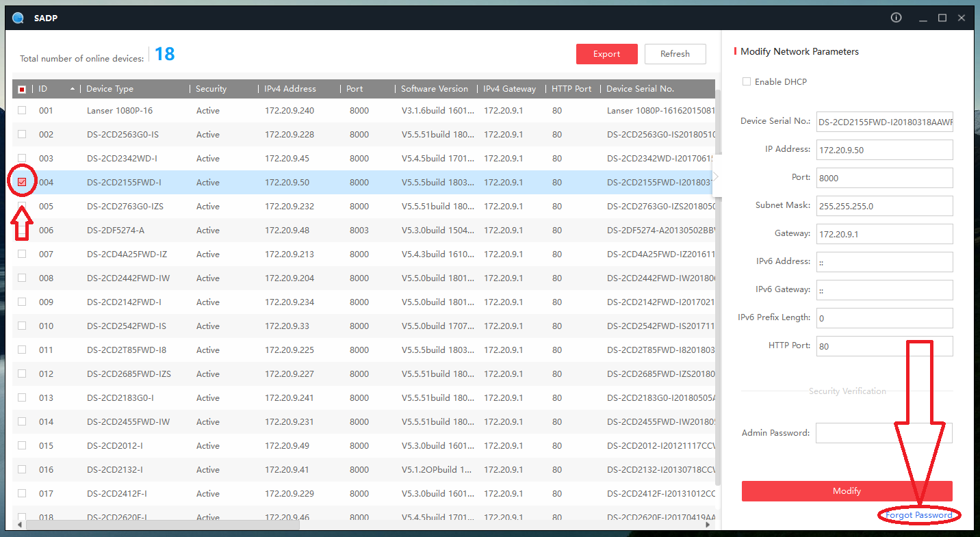Click the IPv6 Gateway input field
Image resolution: width=980 pixels, height=537 pixels.
click(x=884, y=290)
